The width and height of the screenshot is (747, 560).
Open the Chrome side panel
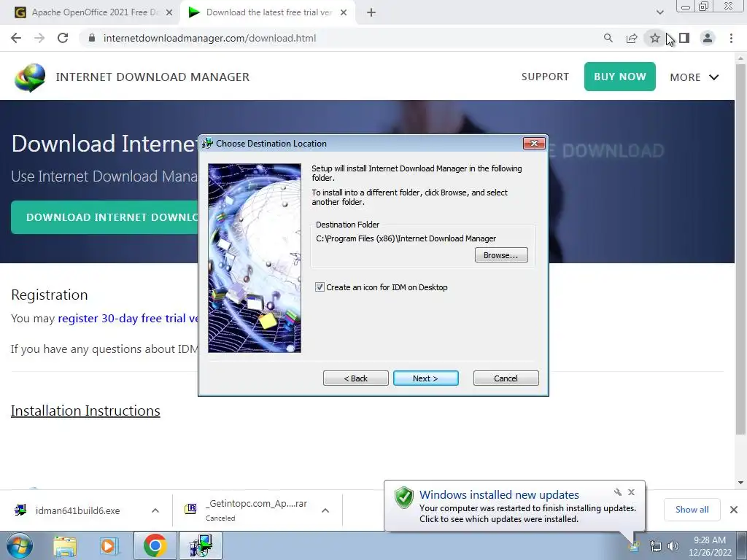click(684, 38)
